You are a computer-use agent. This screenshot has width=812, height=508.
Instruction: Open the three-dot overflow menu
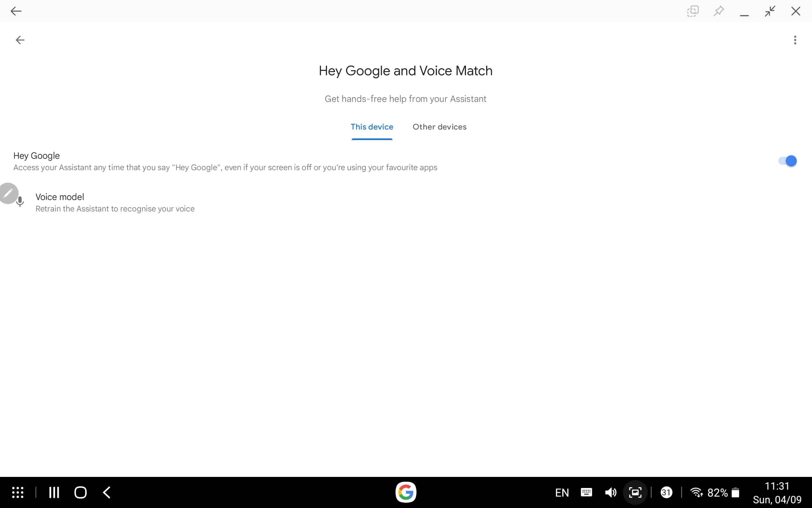[x=795, y=40]
